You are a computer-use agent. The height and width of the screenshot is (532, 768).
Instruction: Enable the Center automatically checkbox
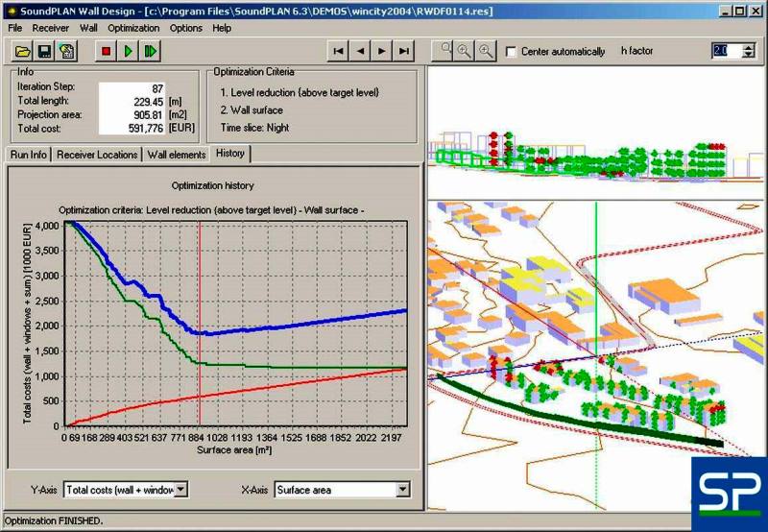[511, 52]
